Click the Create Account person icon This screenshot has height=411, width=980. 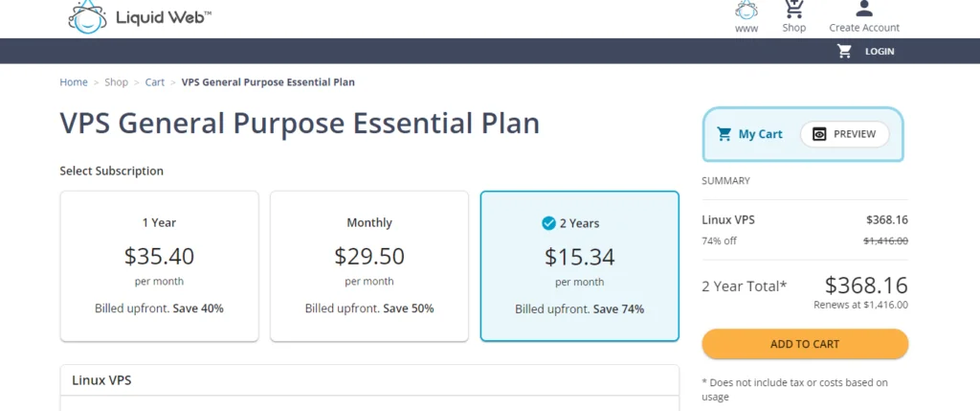pyautogui.click(x=864, y=8)
